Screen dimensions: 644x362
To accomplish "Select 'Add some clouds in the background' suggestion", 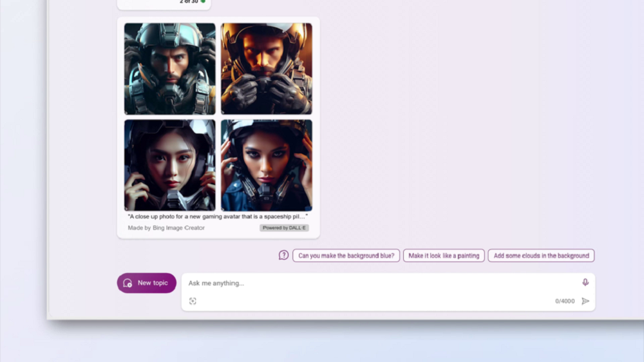I will point(541,256).
